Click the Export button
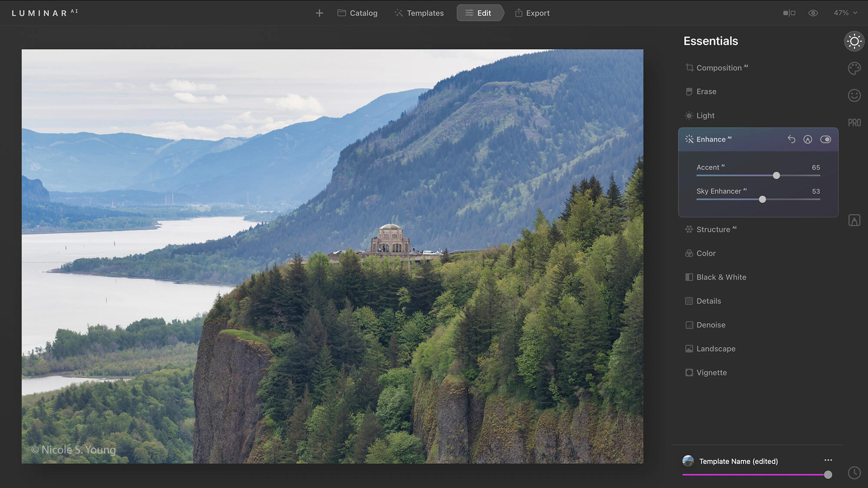This screenshot has height=488, width=868. click(532, 13)
